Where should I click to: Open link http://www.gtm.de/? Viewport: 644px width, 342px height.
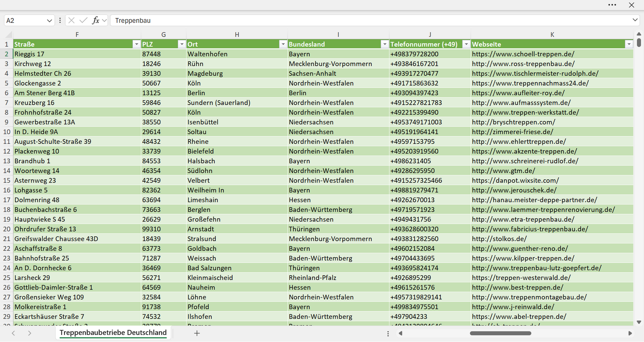click(504, 171)
